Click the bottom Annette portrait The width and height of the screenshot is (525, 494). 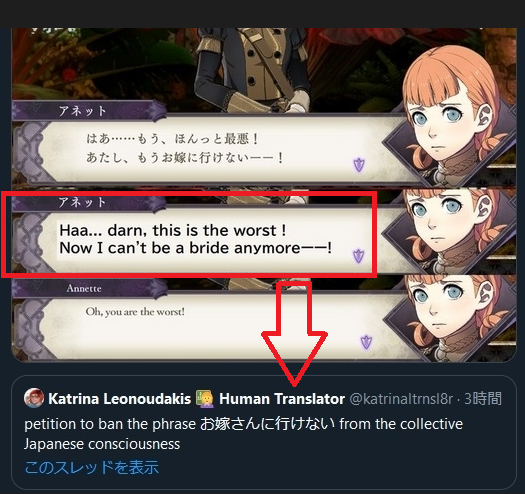[x=450, y=318]
